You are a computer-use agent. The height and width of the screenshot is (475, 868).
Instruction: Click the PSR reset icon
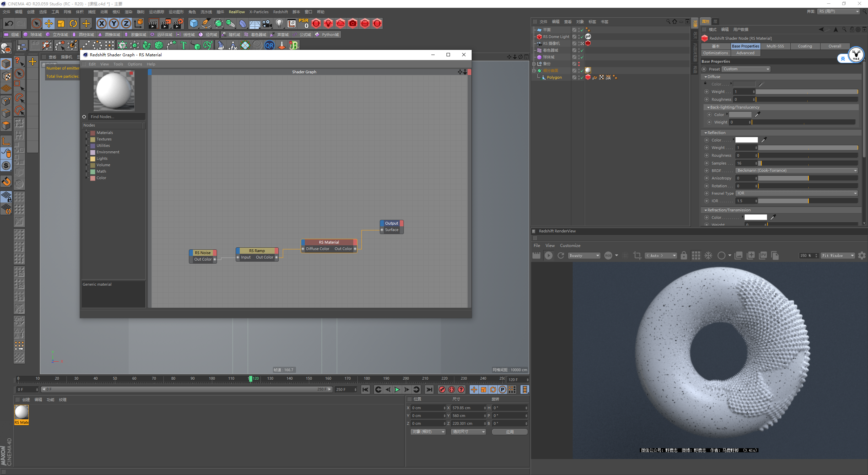click(303, 23)
